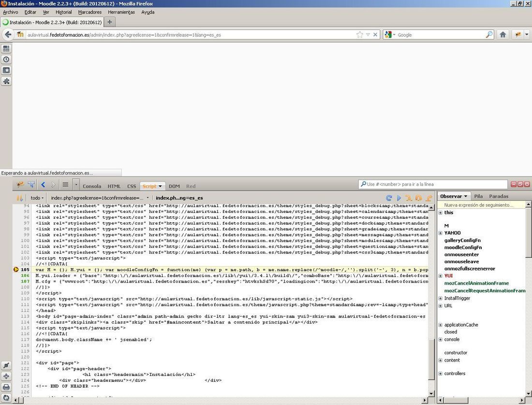Viewport: 532px width, 405px height.
Task: Activate the Firebug element inspector tool
Action: point(31,184)
